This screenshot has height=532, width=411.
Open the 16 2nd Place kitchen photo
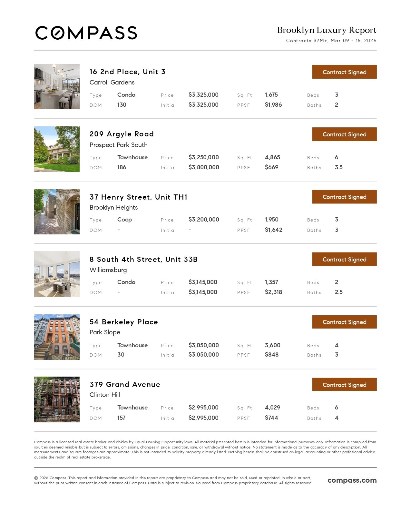57,86
